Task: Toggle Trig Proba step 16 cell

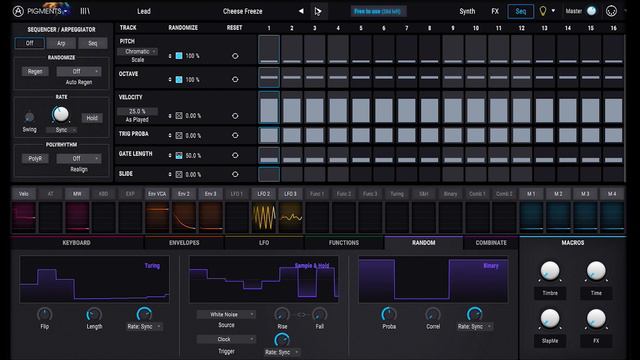Action: (613, 135)
